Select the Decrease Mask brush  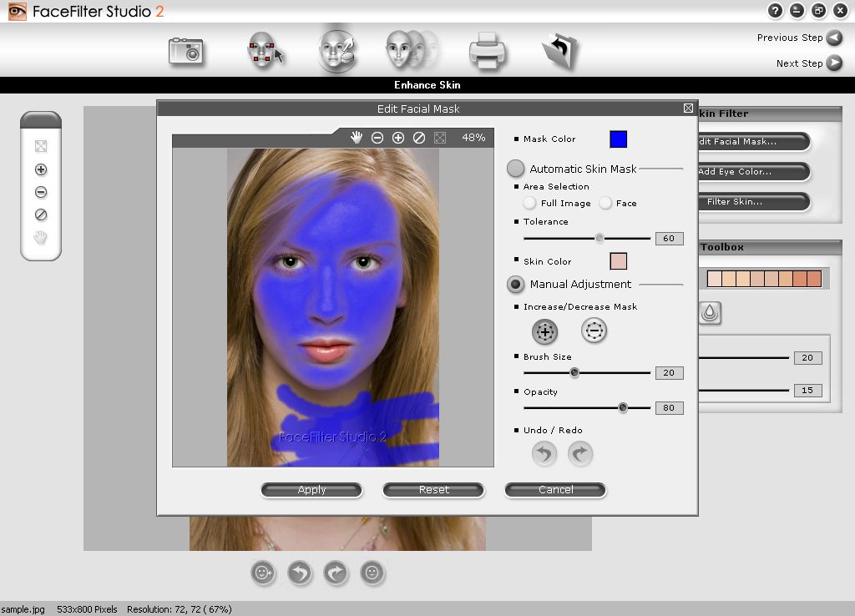pyautogui.click(x=594, y=331)
